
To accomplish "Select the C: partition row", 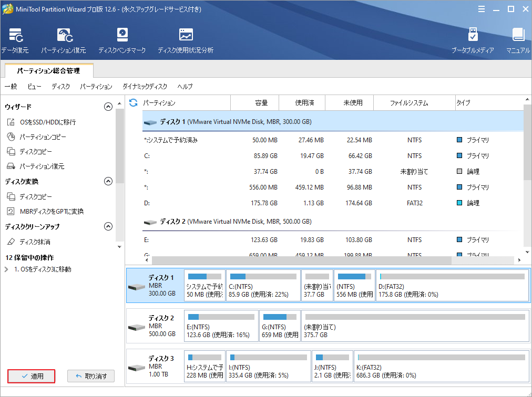I will pos(333,156).
